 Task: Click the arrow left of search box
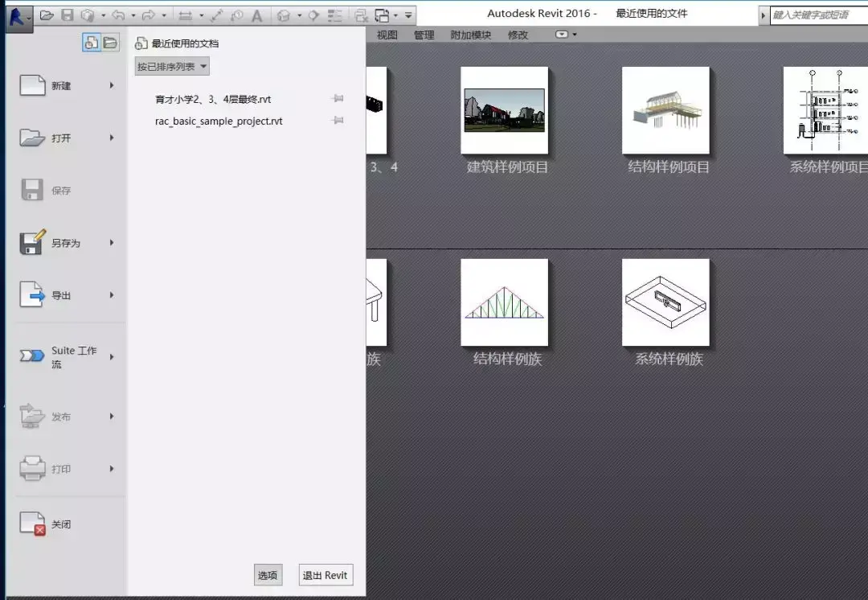coord(763,15)
